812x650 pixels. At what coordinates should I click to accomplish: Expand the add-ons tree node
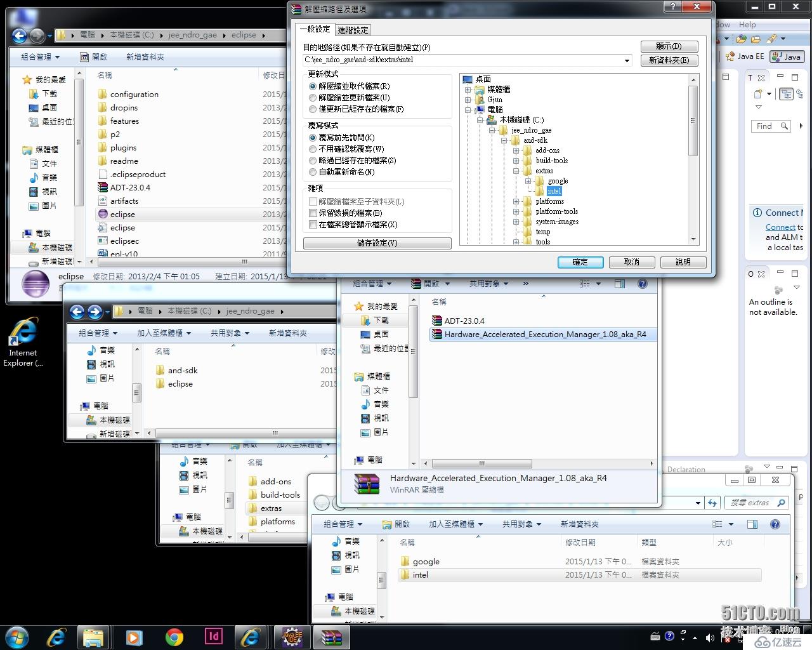516,150
